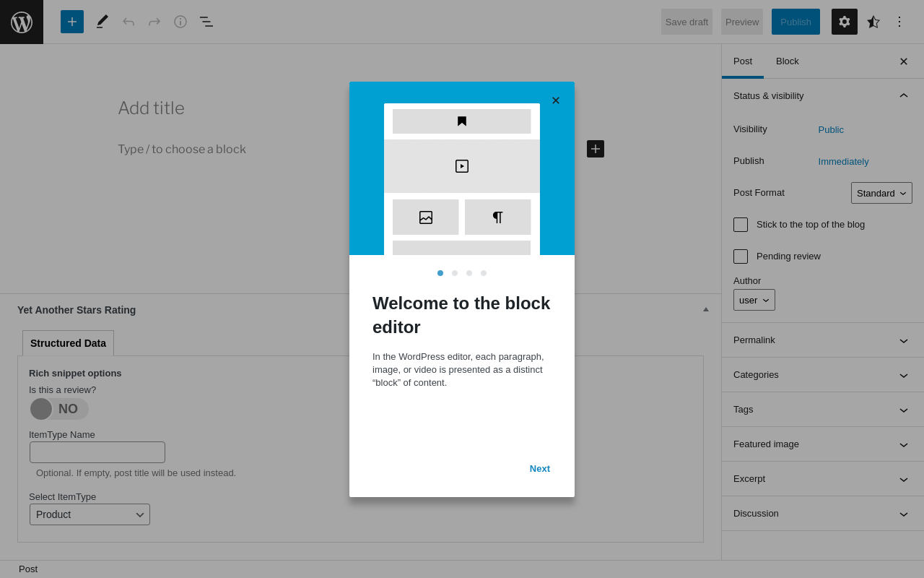The width and height of the screenshot is (924, 578).
Task: Select the Tools pencil icon
Action: tap(103, 22)
